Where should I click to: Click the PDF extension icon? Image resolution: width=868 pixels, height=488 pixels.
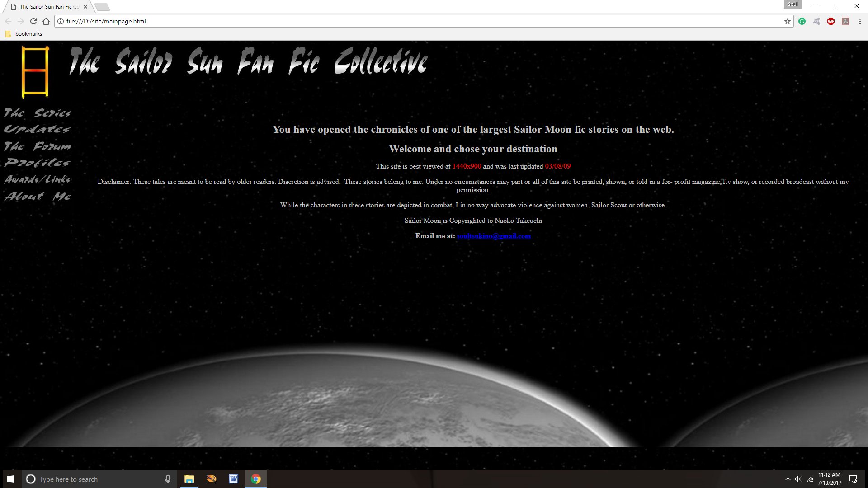tap(845, 21)
